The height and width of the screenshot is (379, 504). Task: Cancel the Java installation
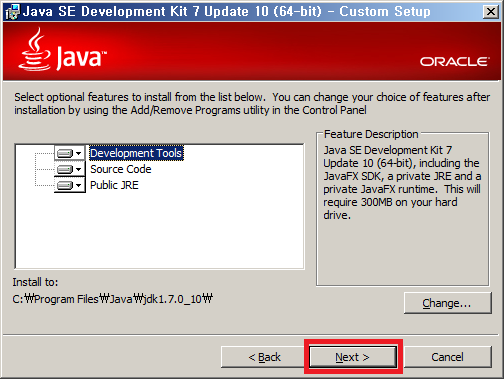click(447, 357)
